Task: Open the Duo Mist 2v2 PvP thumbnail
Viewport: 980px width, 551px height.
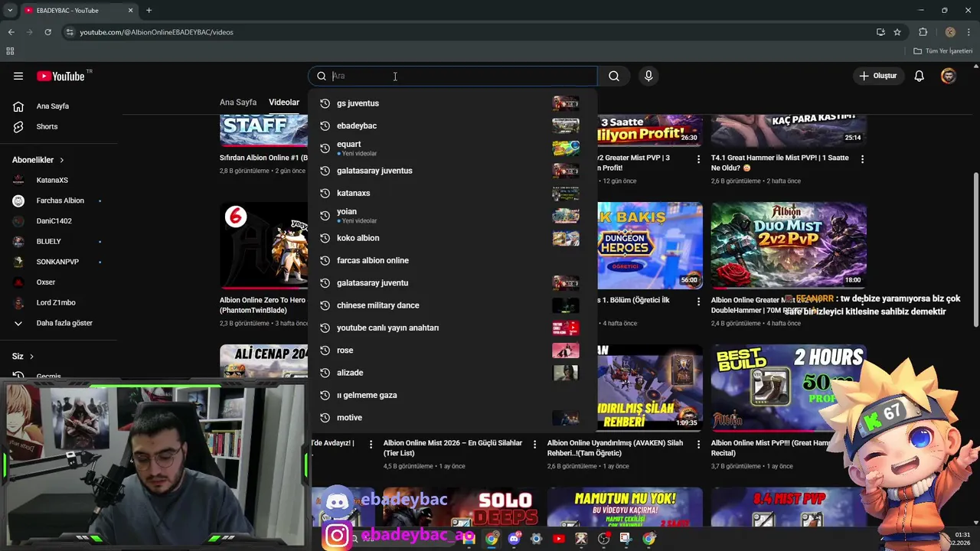Action: coord(789,245)
